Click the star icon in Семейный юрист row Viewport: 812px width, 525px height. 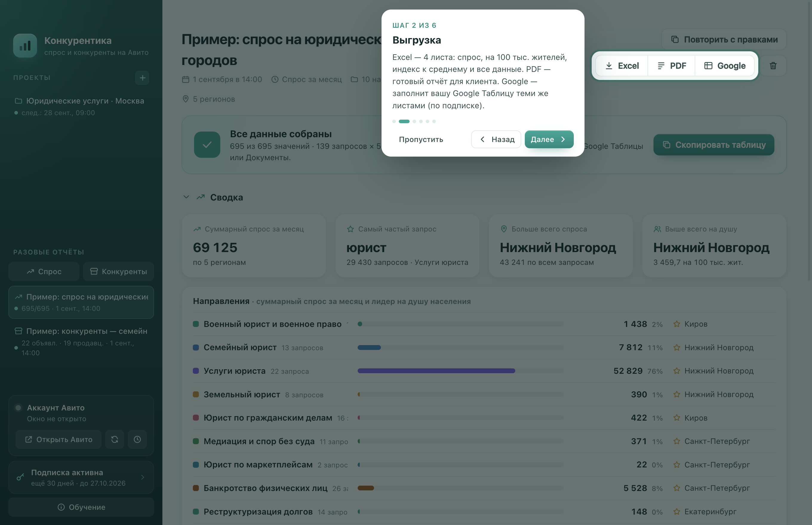(676, 348)
